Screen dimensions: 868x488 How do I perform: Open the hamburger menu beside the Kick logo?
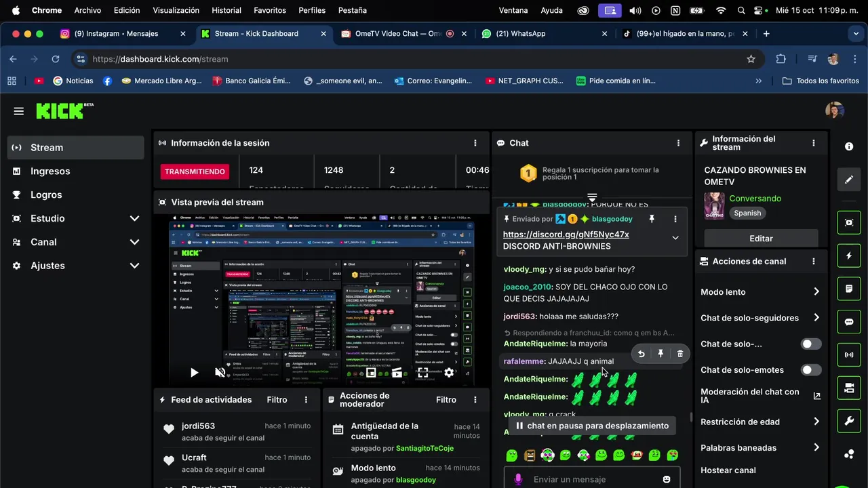tap(19, 111)
